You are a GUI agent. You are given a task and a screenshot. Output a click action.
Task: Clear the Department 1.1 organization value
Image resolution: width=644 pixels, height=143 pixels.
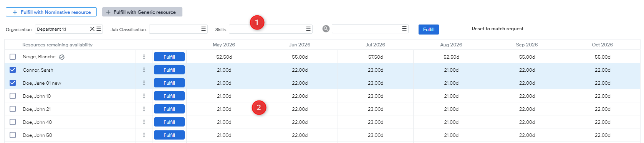[x=92, y=29]
